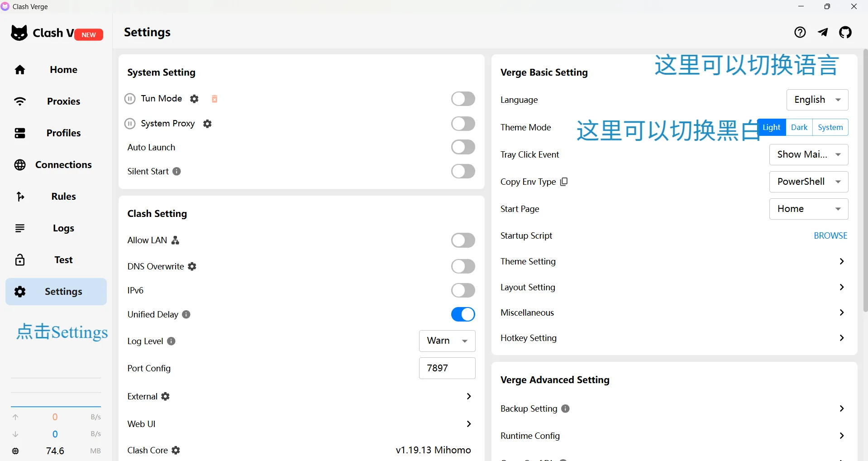Click the Connections globe icon in sidebar
The image size is (868, 461).
(20, 165)
